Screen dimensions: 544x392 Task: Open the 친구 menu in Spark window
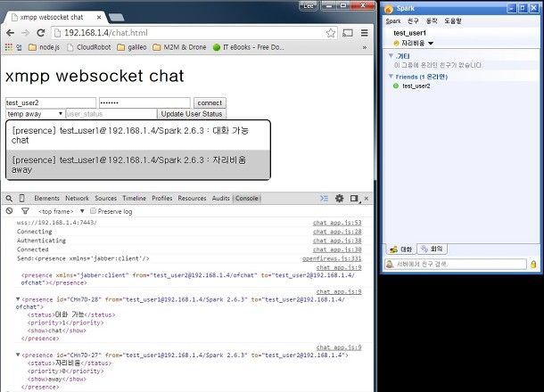tap(413, 21)
